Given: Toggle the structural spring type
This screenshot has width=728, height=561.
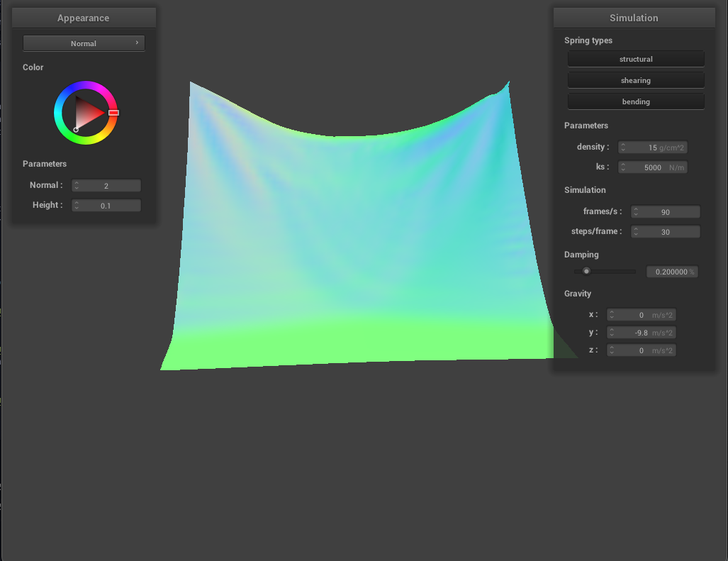Looking at the screenshot, I should coord(636,59).
